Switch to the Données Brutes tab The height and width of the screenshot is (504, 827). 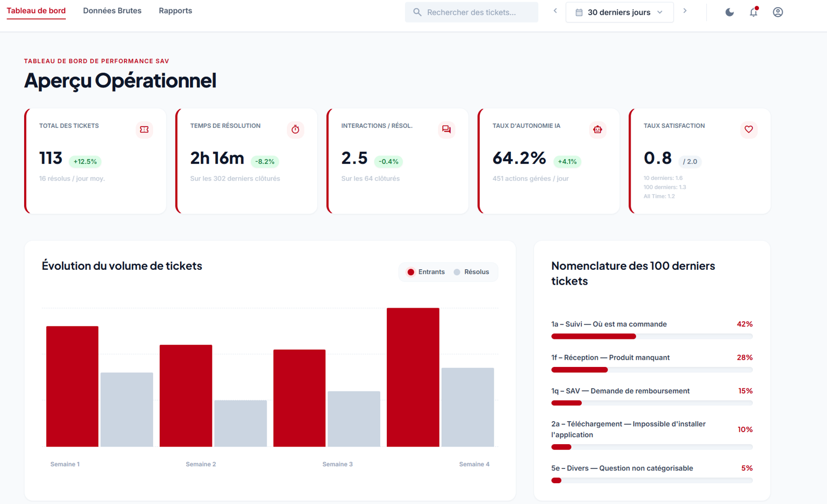tap(112, 10)
